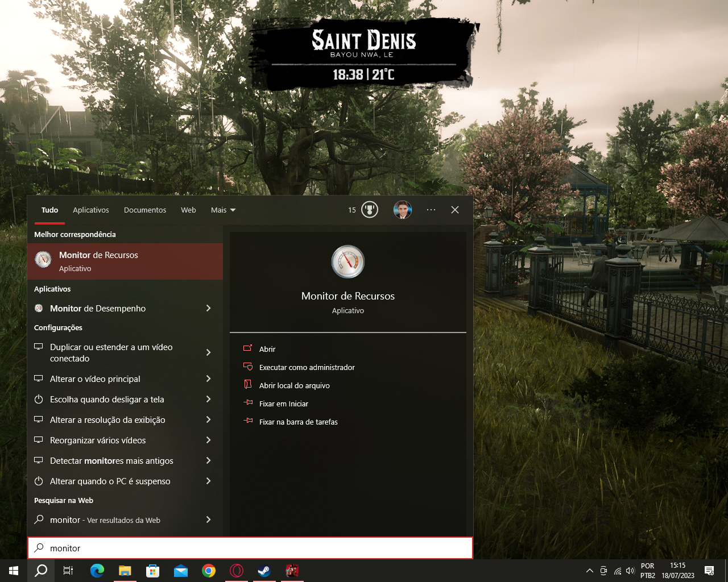Expand the Reorganizar vários vídeos arrow
This screenshot has height=582, width=728.
208,440
